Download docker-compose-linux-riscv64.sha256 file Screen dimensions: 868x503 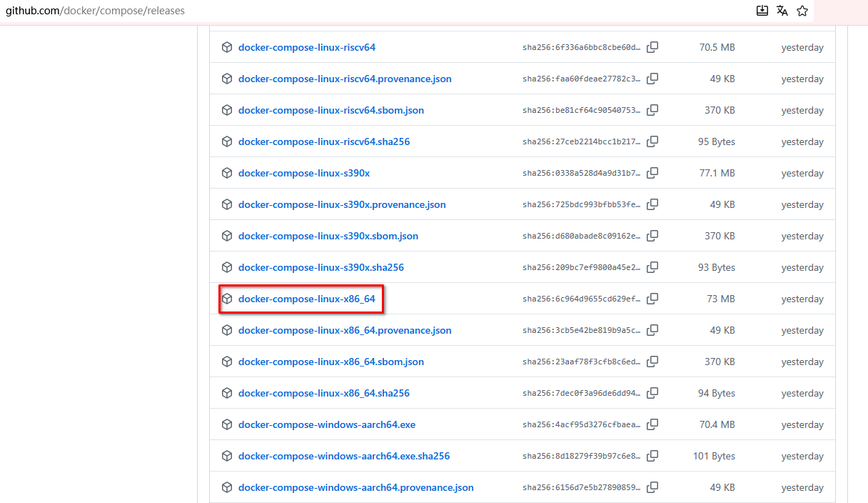pyautogui.click(x=323, y=141)
